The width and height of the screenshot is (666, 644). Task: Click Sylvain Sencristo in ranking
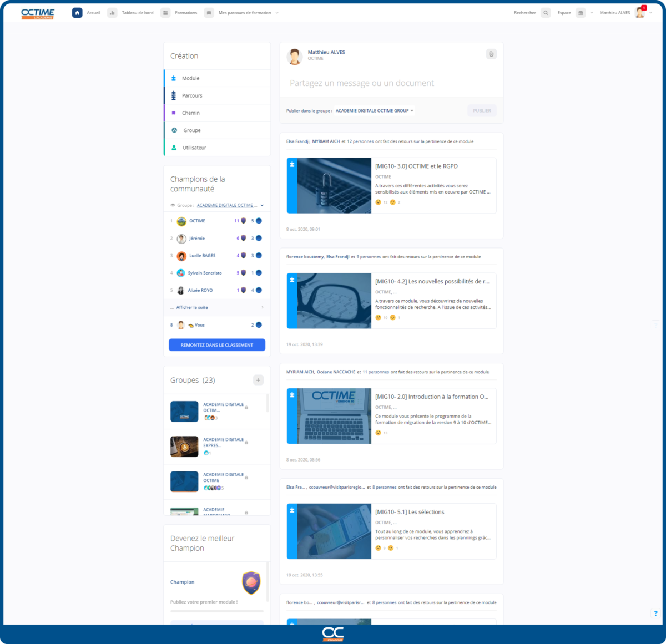(x=205, y=273)
